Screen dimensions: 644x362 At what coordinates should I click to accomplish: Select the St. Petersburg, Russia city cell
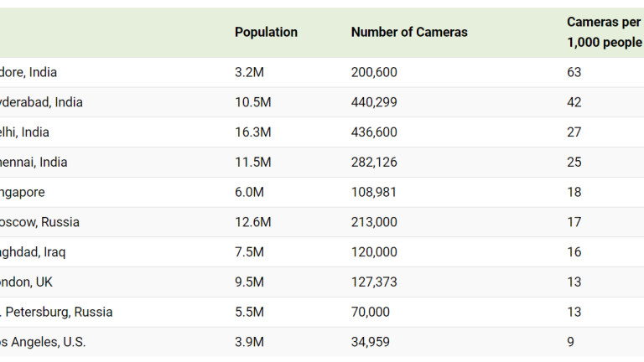[x=56, y=312]
